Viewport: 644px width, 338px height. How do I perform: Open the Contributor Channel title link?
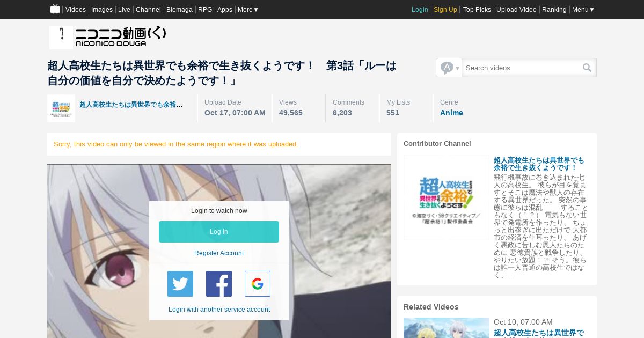point(539,164)
